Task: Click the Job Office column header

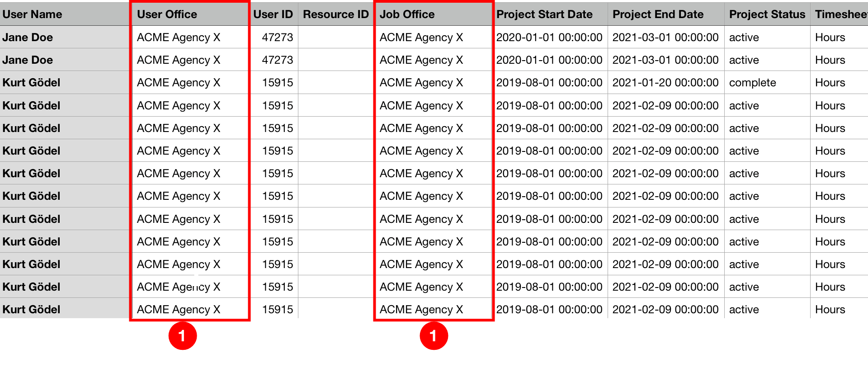Action: click(434, 14)
